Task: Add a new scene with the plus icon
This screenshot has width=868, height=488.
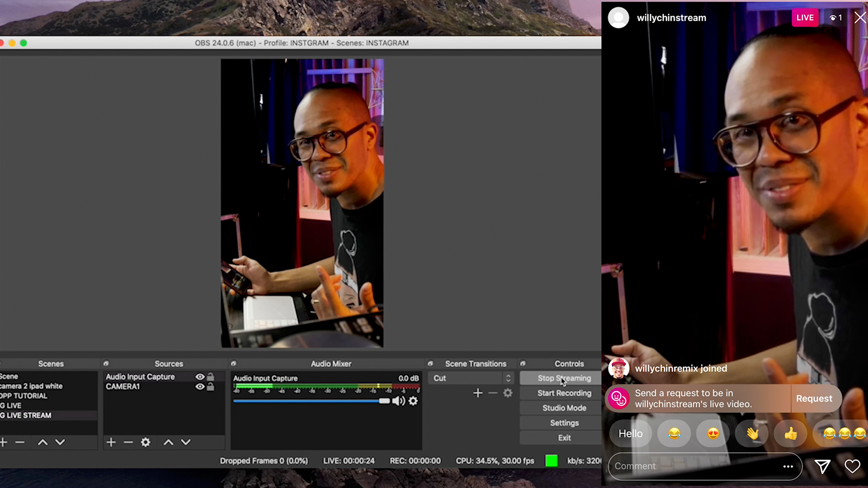Action: click(3, 442)
